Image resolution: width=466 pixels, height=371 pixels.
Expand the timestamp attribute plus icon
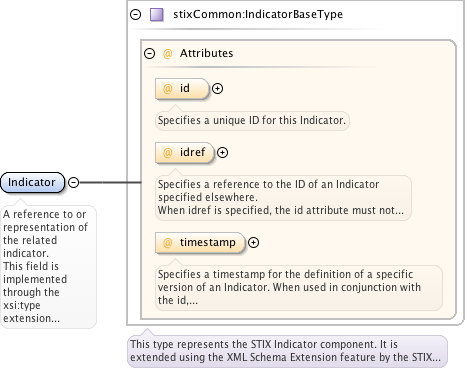[254, 243]
